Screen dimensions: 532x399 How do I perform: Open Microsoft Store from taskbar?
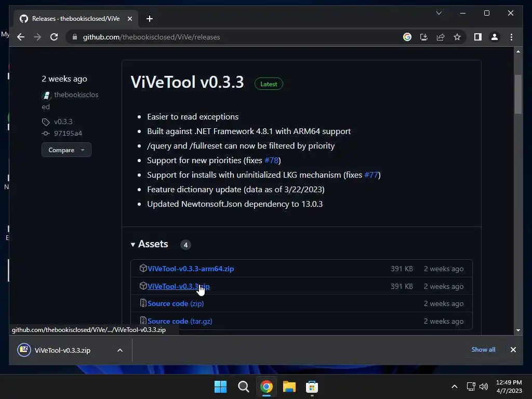(312, 387)
